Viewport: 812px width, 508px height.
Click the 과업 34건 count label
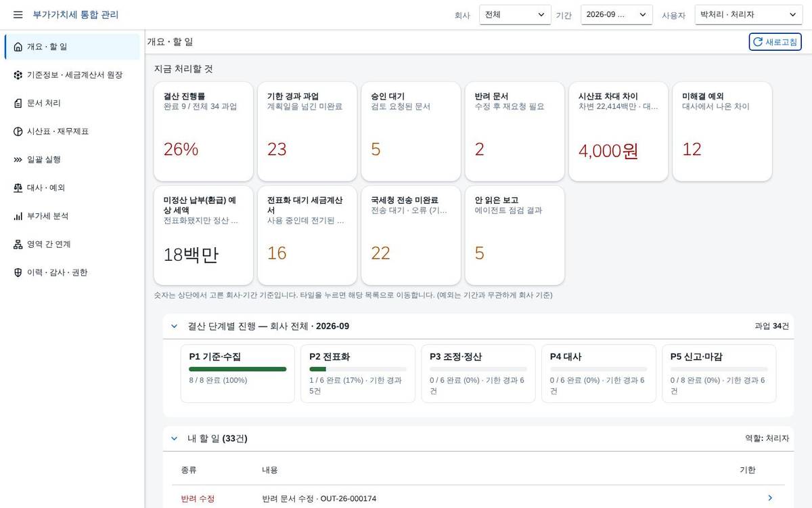coord(772,326)
